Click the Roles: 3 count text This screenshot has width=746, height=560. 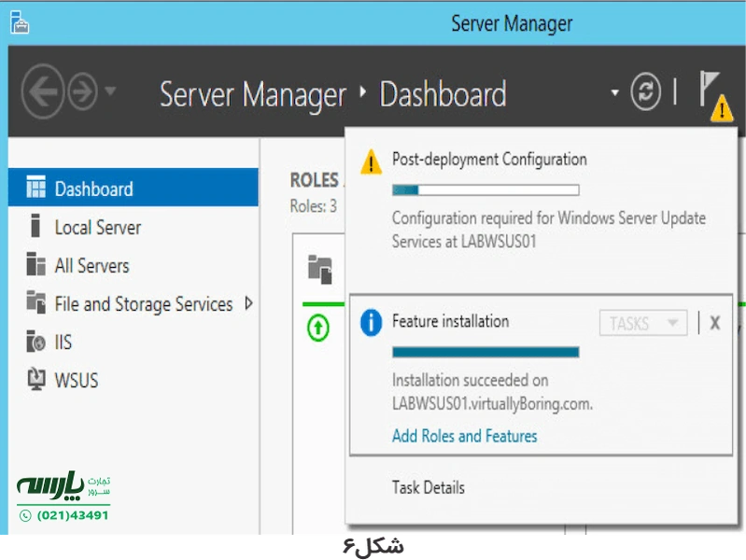point(314,206)
